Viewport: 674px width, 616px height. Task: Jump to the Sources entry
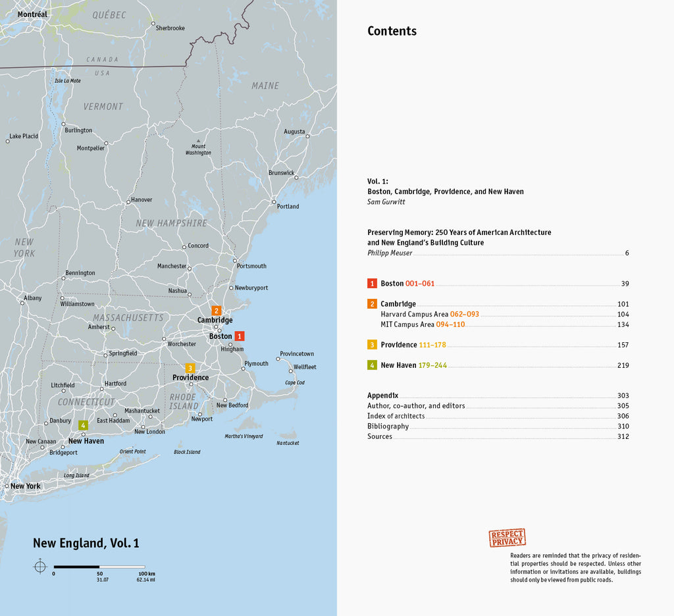380,436
